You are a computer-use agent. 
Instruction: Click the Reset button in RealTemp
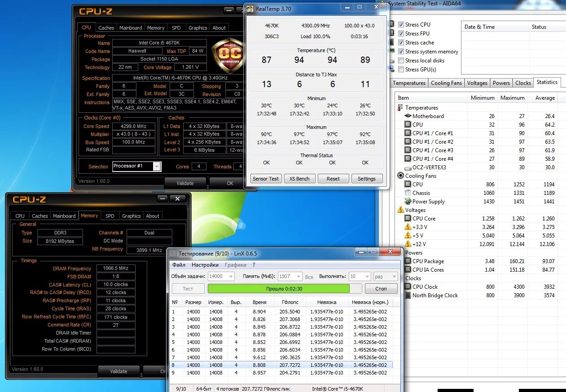click(333, 179)
